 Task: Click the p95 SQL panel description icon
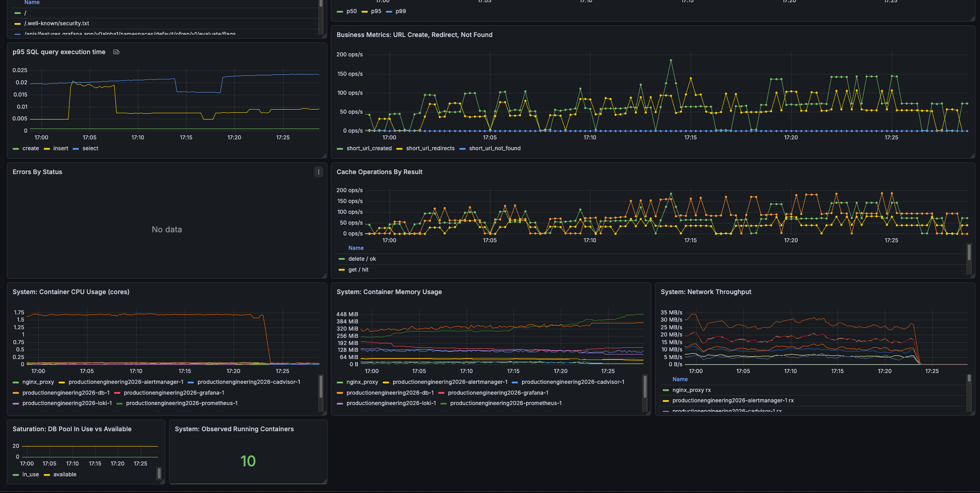[x=116, y=52]
